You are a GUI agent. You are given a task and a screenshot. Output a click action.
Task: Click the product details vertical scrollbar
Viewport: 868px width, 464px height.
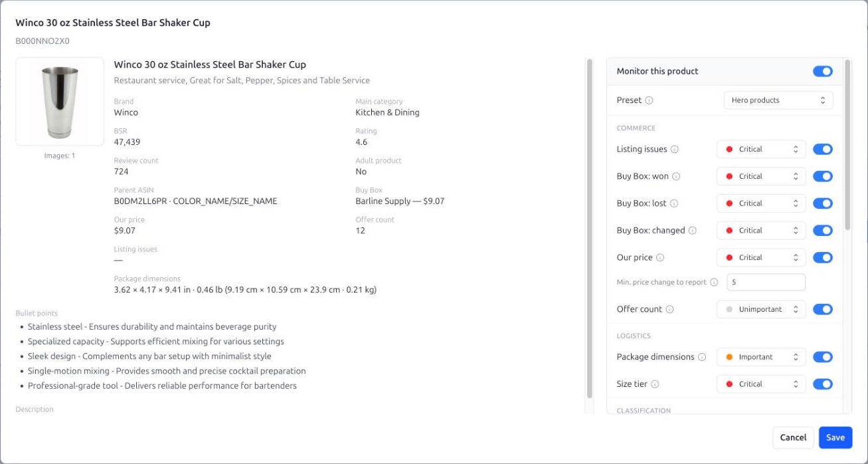[589, 228]
